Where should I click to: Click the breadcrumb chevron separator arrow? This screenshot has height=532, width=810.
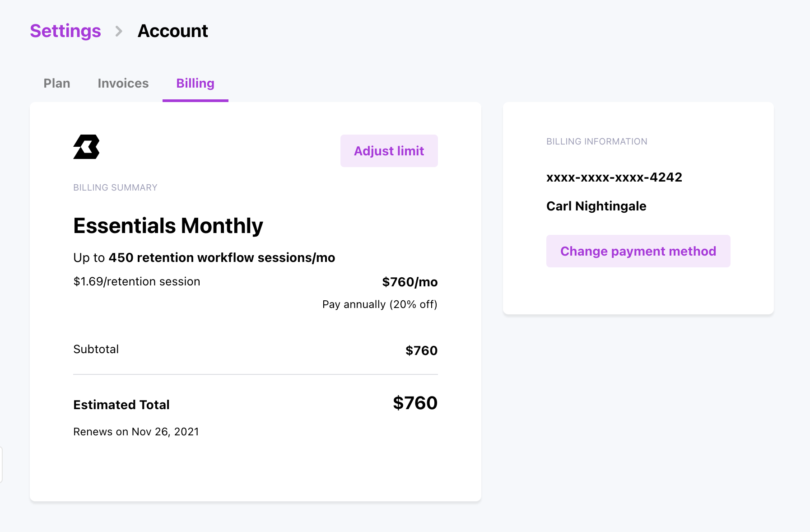pyautogui.click(x=119, y=31)
